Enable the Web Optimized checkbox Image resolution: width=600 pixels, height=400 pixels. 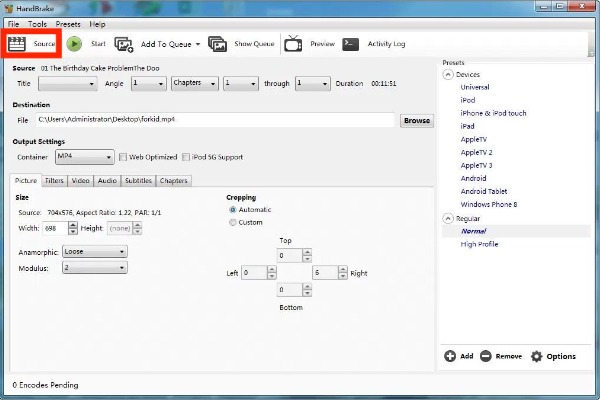tap(123, 157)
